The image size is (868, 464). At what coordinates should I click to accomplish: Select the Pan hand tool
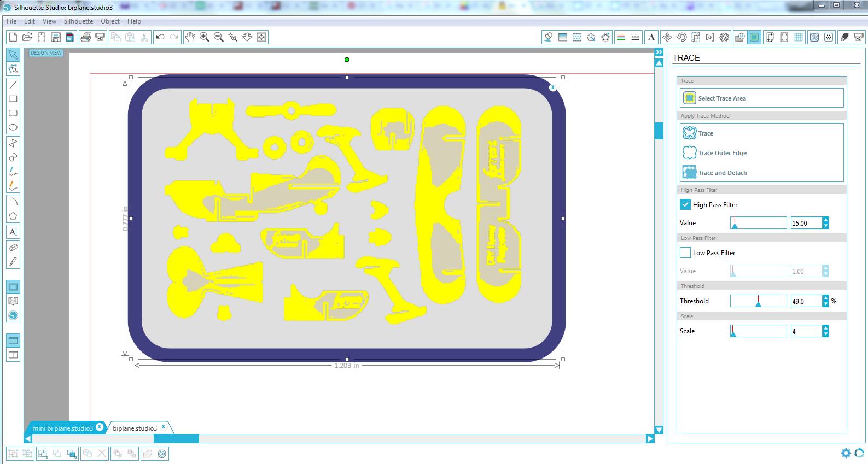[x=190, y=37]
